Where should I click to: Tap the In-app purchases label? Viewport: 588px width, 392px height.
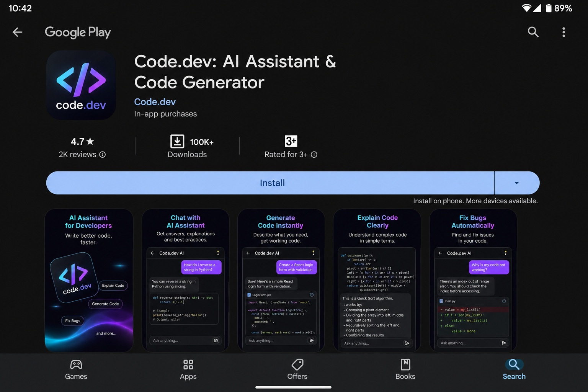coord(165,114)
